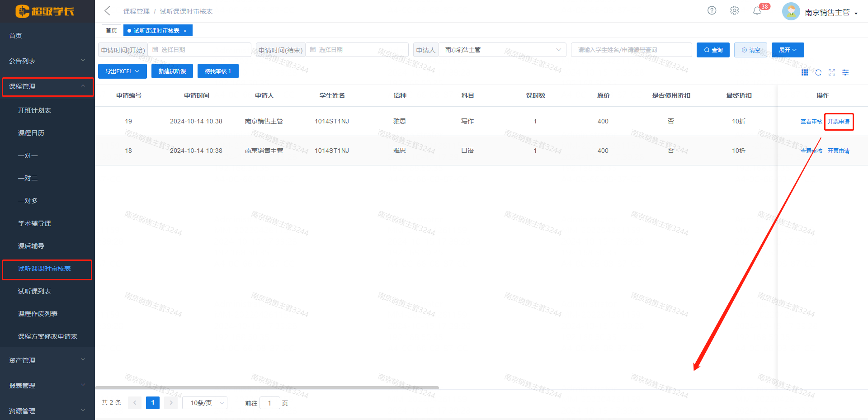Open the help question mark icon
The image size is (868, 420).
[712, 10]
